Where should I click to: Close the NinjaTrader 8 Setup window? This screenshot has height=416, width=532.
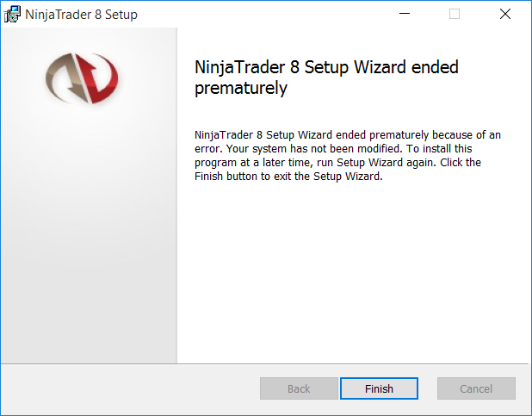click(x=505, y=14)
